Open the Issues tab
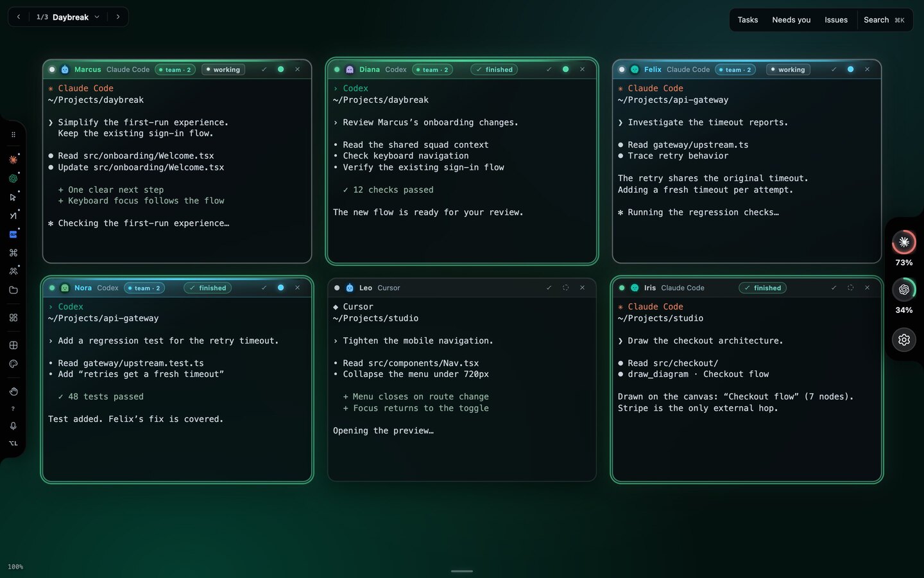The width and height of the screenshot is (924, 578). coord(836,20)
